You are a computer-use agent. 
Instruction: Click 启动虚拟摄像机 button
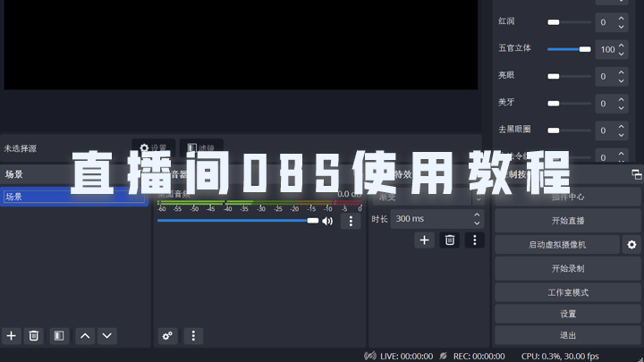click(x=557, y=245)
